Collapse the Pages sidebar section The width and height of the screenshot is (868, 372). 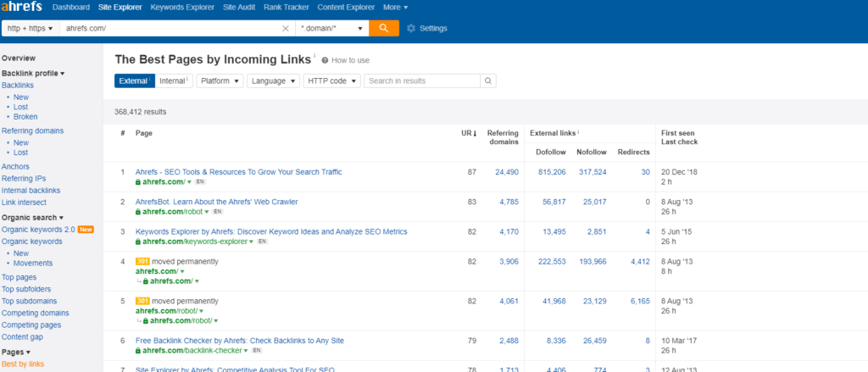(15, 352)
